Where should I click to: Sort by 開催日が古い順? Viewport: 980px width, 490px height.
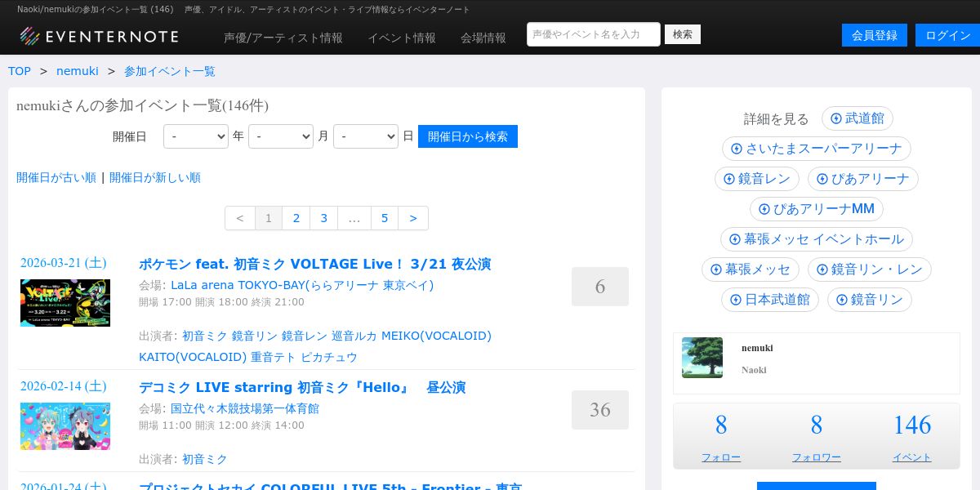point(56,177)
